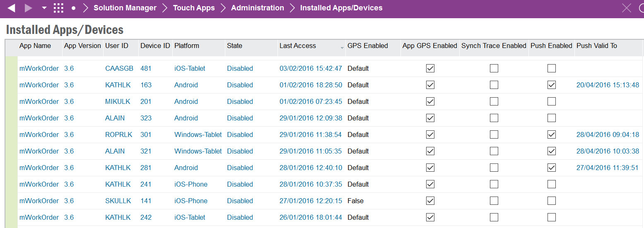Open Touch Apps breadcrumb

tap(194, 8)
